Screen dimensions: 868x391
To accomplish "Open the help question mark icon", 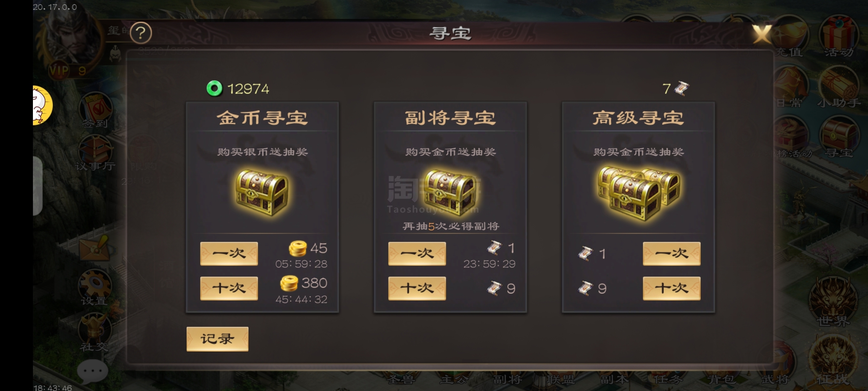I will 141,33.
